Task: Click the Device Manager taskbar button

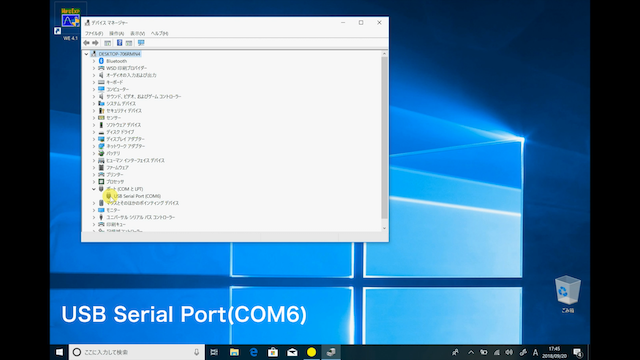Action: click(331, 352)
